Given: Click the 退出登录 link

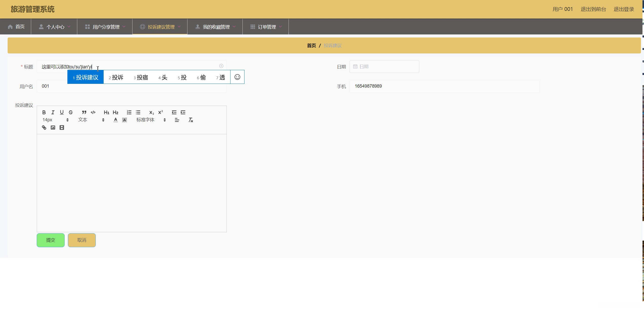Looking at the screenshot, I should [623, 9].
